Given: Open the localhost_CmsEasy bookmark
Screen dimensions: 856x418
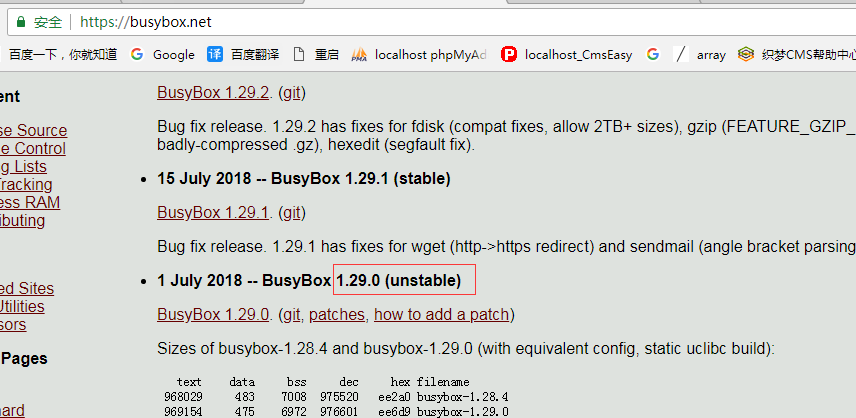Looking at the screenshot, I should [578, 55].
